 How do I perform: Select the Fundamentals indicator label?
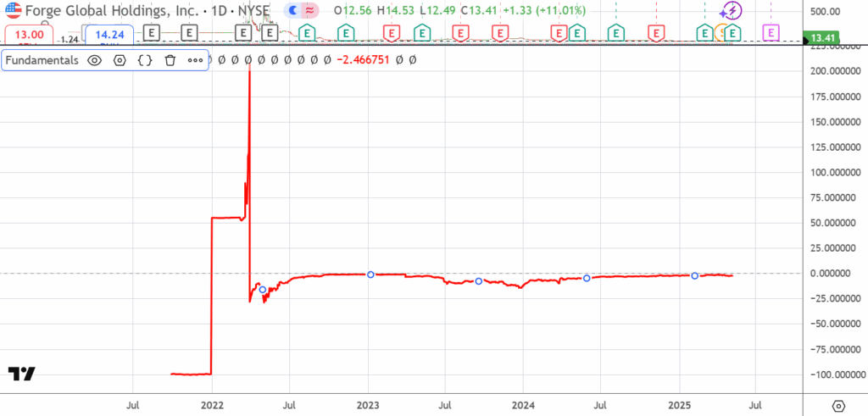click(42, 60)
